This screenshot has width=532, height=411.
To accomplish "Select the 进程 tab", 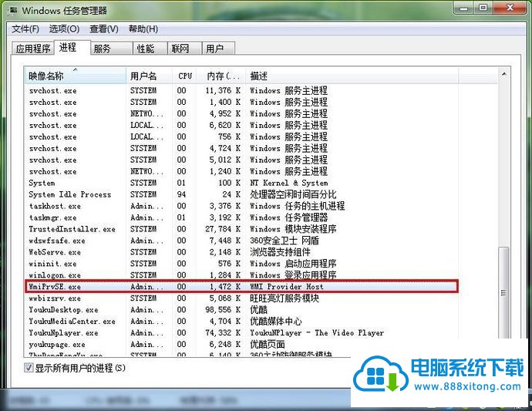I will (71, 47).
